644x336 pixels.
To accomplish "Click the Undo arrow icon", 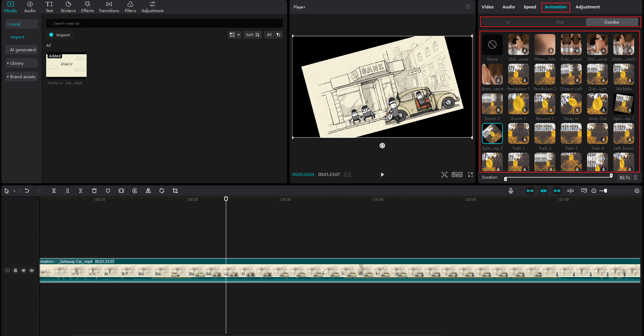I will click(27, 191).
